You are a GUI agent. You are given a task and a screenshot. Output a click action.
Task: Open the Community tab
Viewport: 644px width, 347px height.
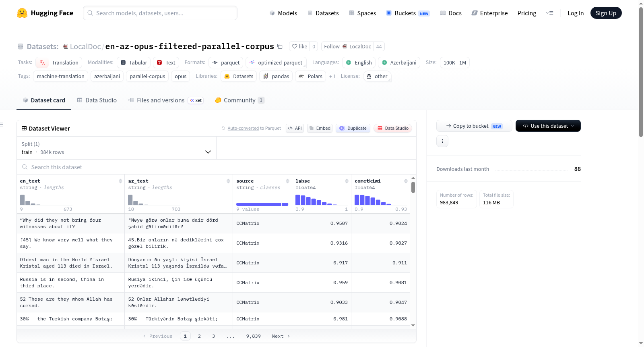click(x=239, y=100)
